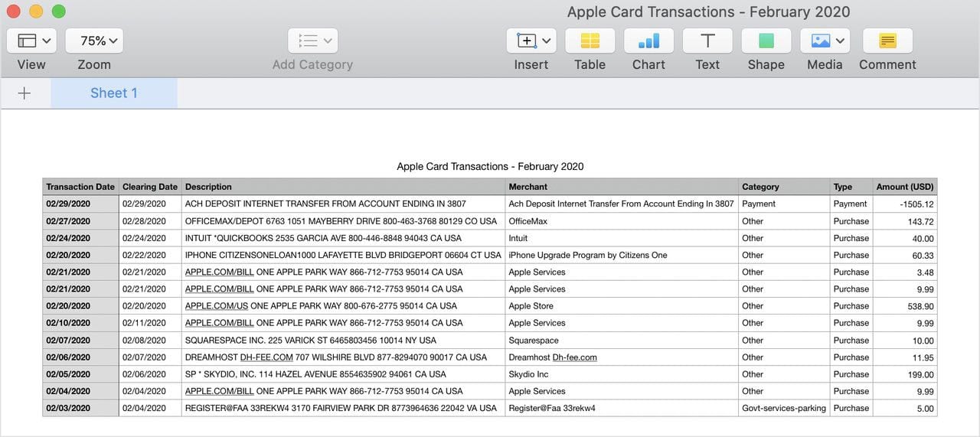Open the Media dropdown button
This screenshot has height=437, width=980.
point(825,41)
